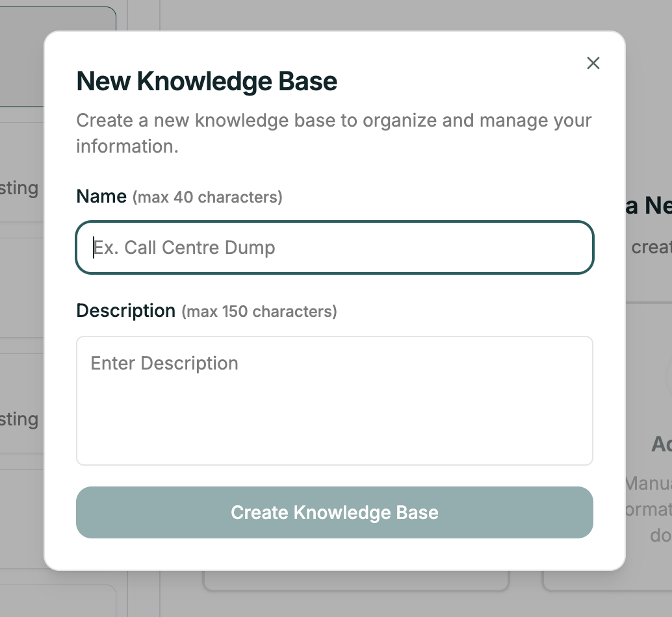Click the 'Enter Description' placeholder box
This screenshot has height=617, width=672.
point(335,400)
